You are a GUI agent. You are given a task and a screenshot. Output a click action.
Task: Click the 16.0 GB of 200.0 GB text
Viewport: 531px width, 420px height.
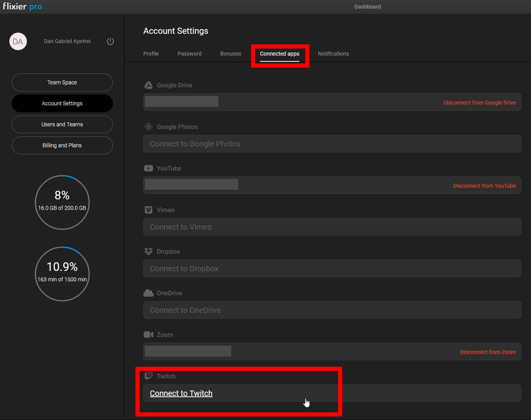[62, 208]
